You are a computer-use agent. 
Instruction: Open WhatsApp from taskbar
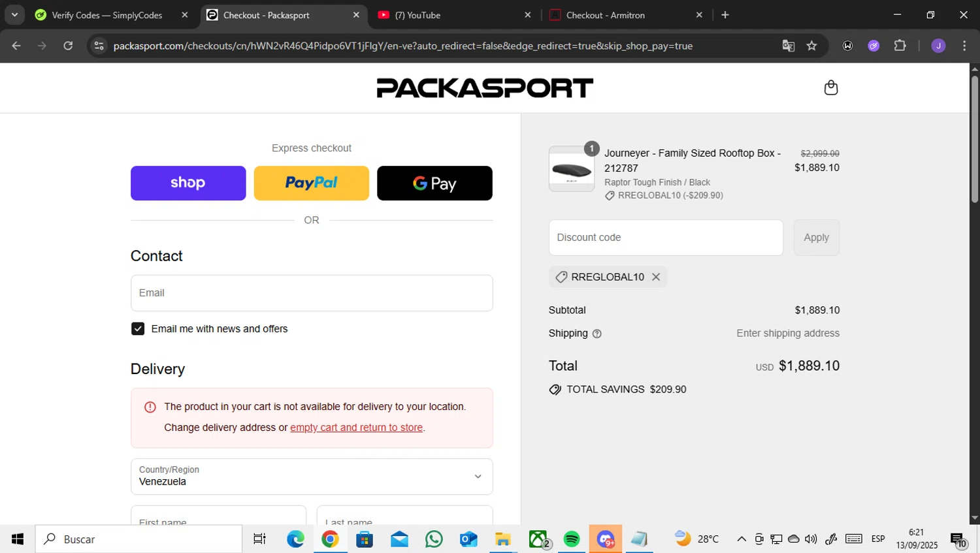(x=434, y=539)
